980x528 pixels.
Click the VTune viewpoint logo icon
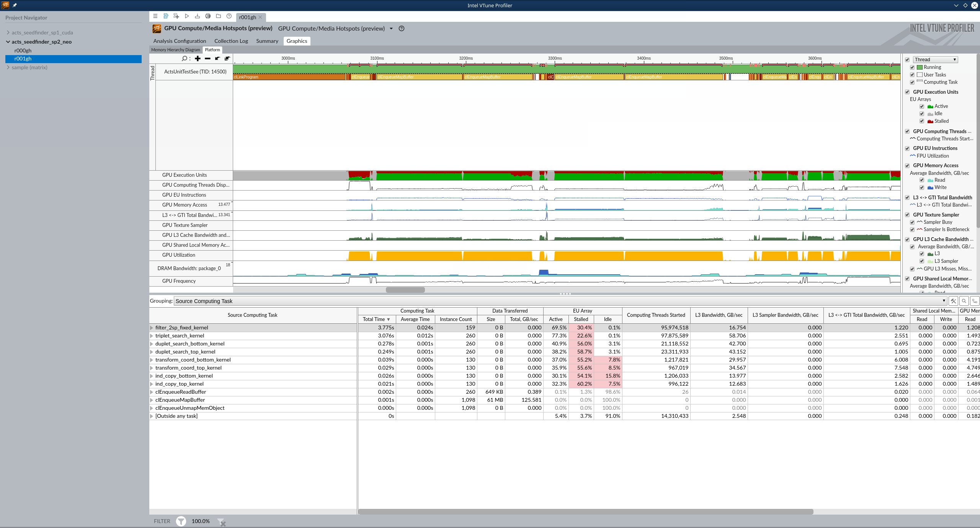pyautogui.click(x=157, y=29)
